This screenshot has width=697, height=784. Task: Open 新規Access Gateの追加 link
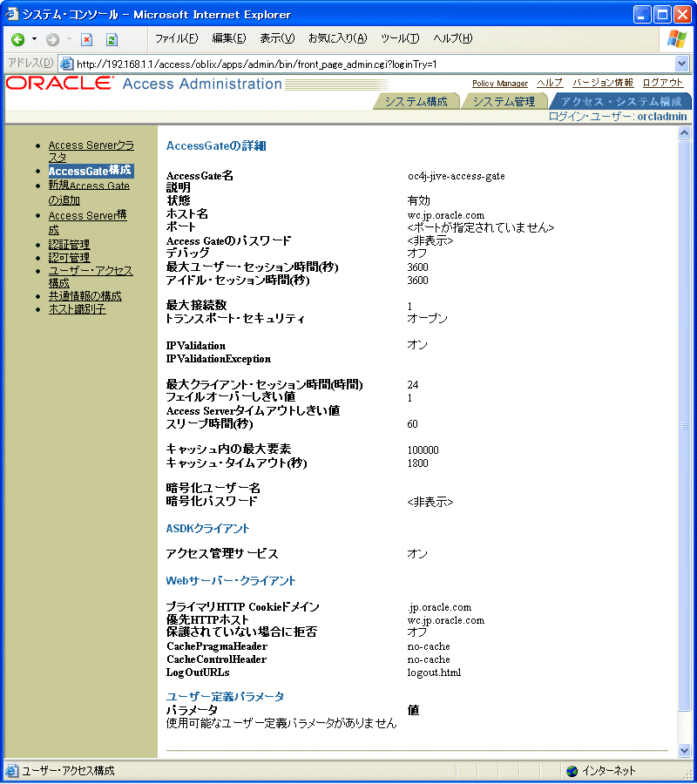pos(89,193)
